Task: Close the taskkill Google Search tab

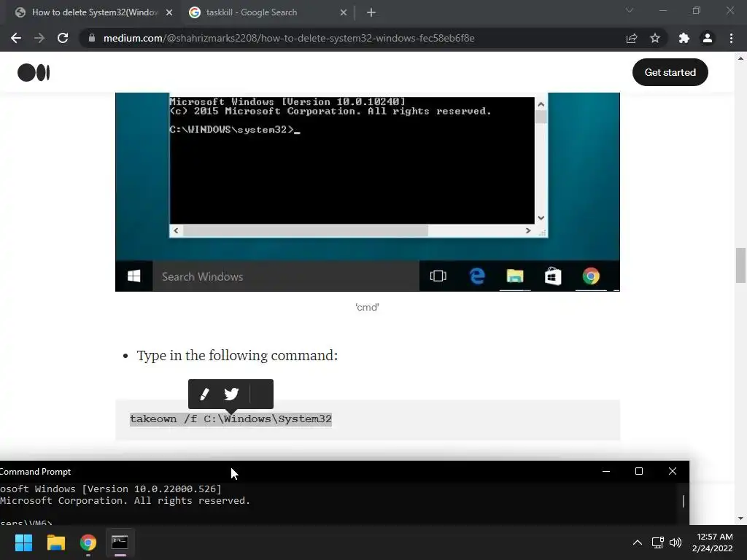Action: tap(344, 12)
